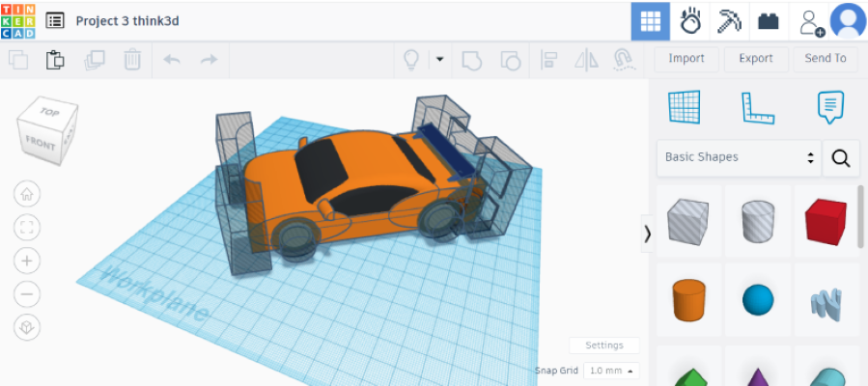Pick the Scribble shape
This screenshot has height=386, width=868.
click(826, 304)
